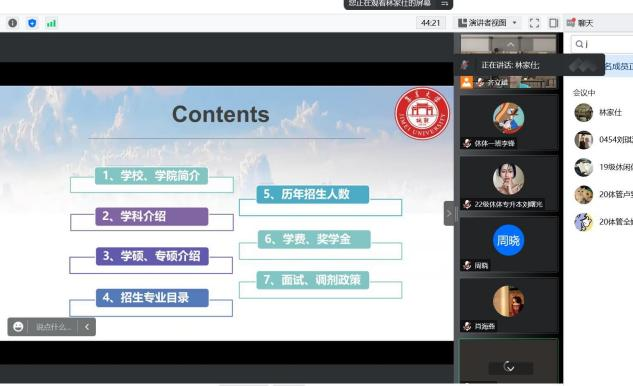Click the 说点什么 quick message field
The height and width of the screenshot is (386, 633).
(x=53, y=327)
